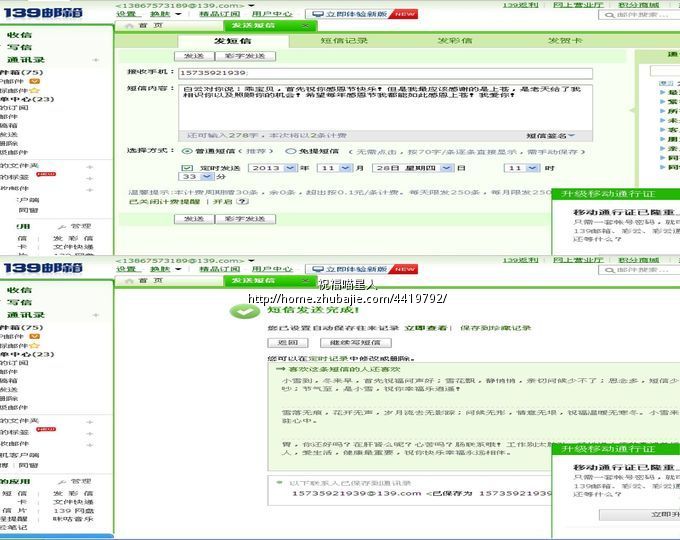Switch to 短信记录 sub-tab

344,40
